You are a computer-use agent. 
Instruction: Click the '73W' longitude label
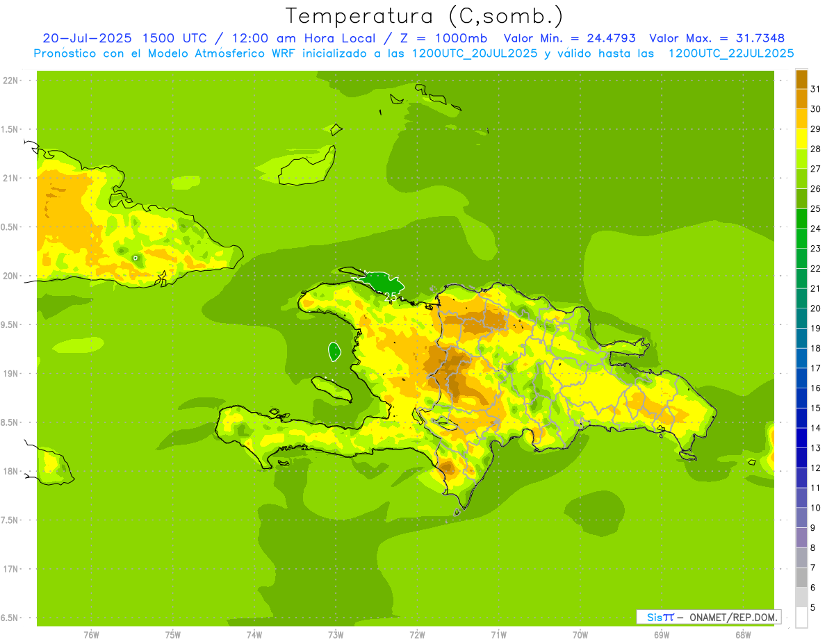336,635
